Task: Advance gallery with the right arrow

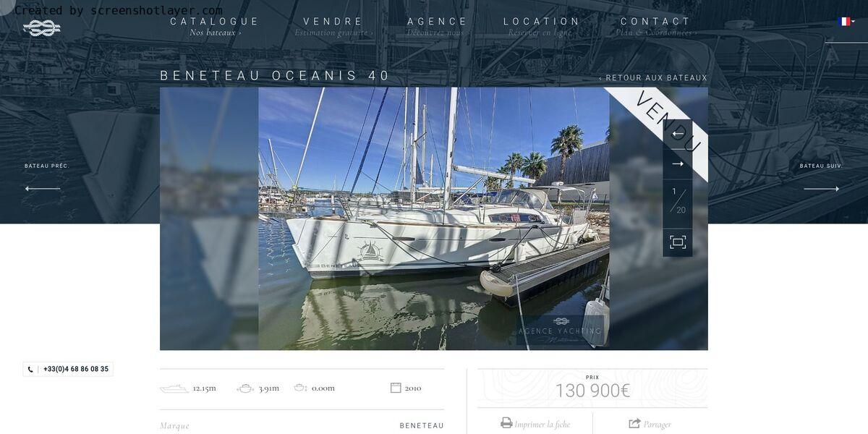Action: 678,164
